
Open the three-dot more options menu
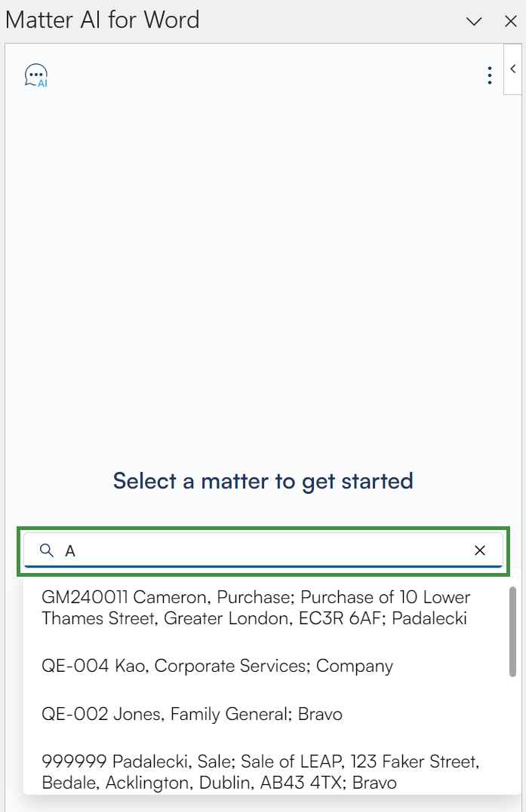tap(490, 75)
